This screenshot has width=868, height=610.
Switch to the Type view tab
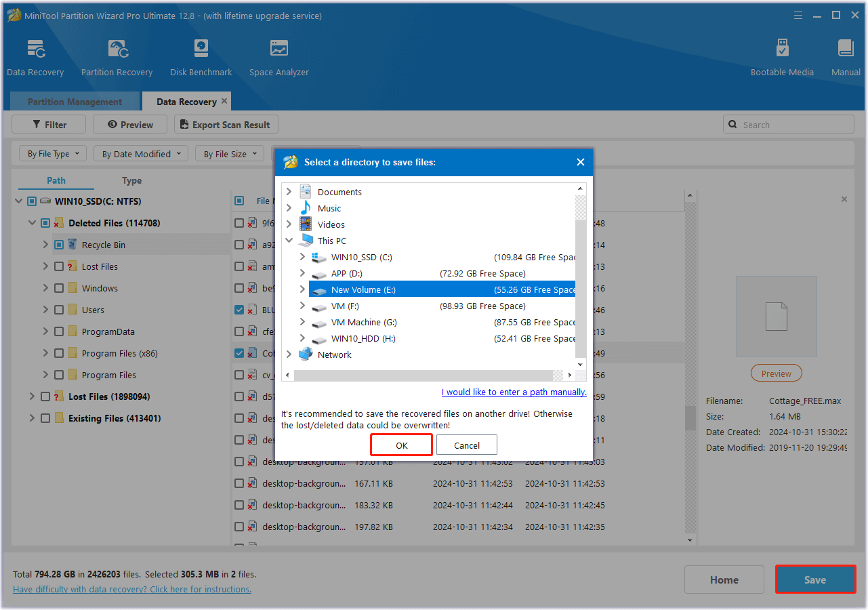coord(132,180)
